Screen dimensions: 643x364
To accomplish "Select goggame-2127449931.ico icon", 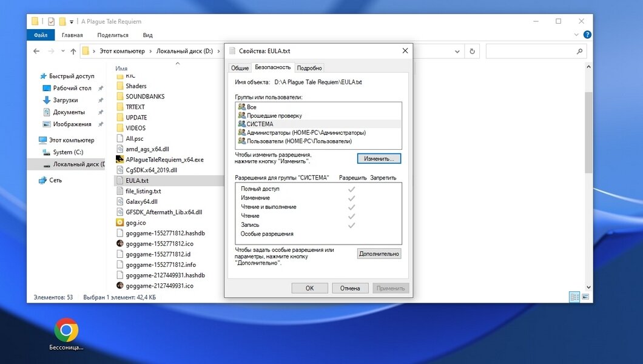I will click(x=120, y=286).
